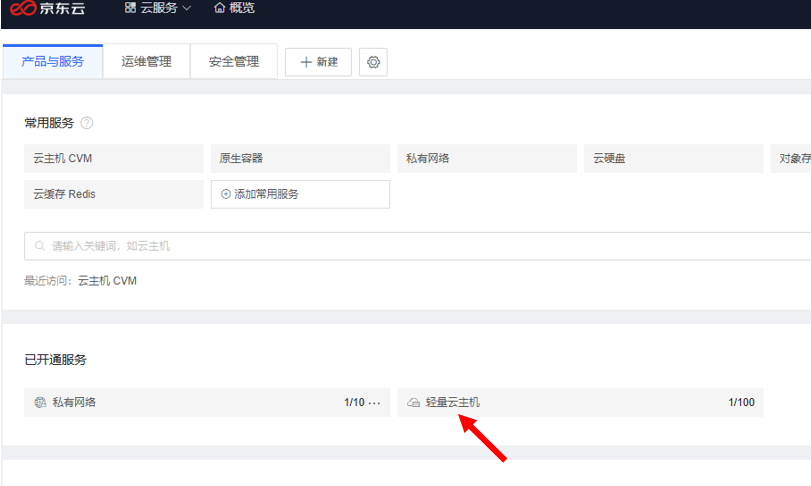
Task: Open 云主机 CVM service tile
Action: (114, 158)
